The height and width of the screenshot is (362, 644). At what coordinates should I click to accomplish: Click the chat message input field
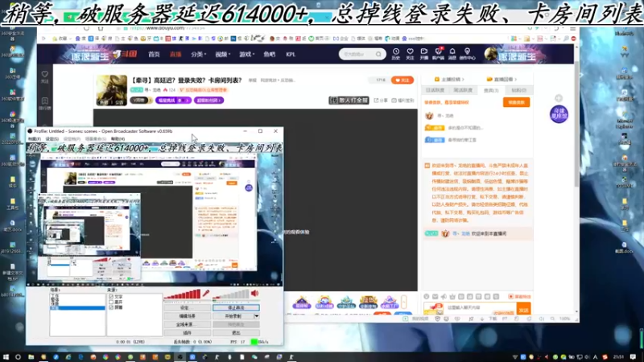[x=479, y=307]
